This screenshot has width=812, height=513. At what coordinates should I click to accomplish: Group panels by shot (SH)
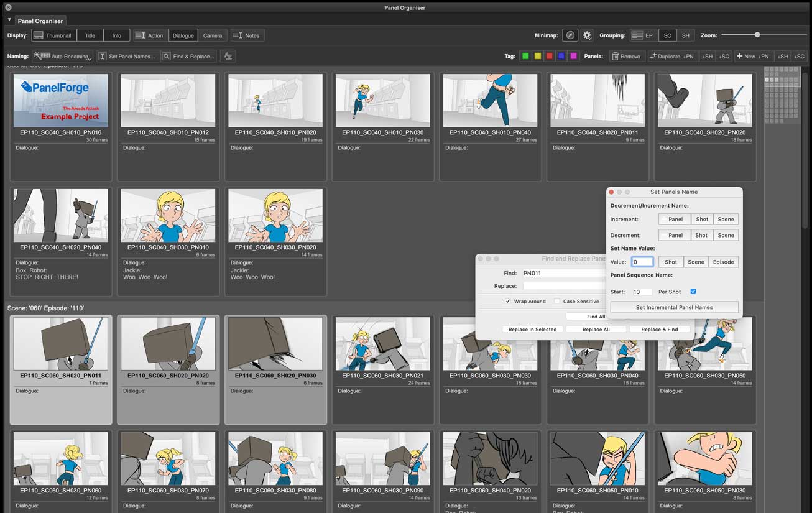(x=685, y=35)
